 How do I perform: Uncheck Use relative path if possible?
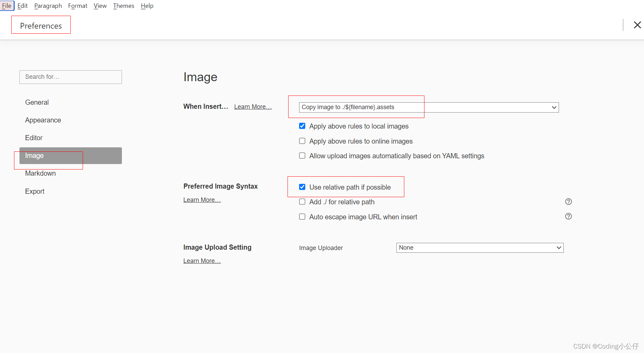302,187
